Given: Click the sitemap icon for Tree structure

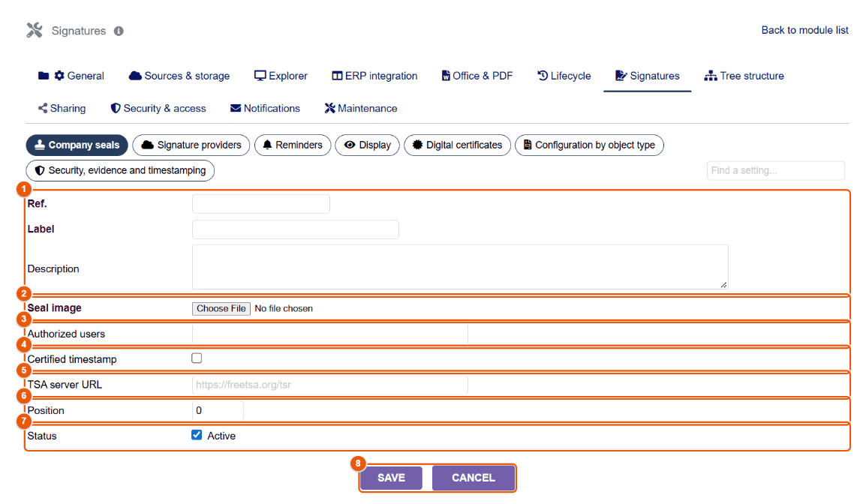Looking at the screenshot, I should point(711,76).
